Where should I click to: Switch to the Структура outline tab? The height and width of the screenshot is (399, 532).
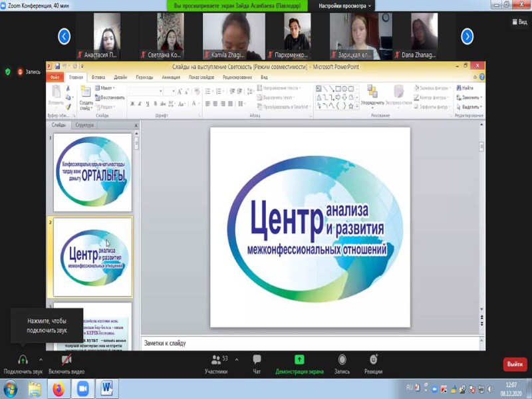point(84,125)
